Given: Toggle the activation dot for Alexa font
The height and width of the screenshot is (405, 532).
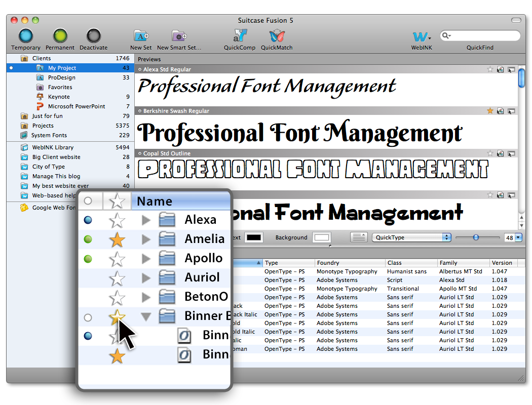Looking at the screenshot, I should coord(88,220).
